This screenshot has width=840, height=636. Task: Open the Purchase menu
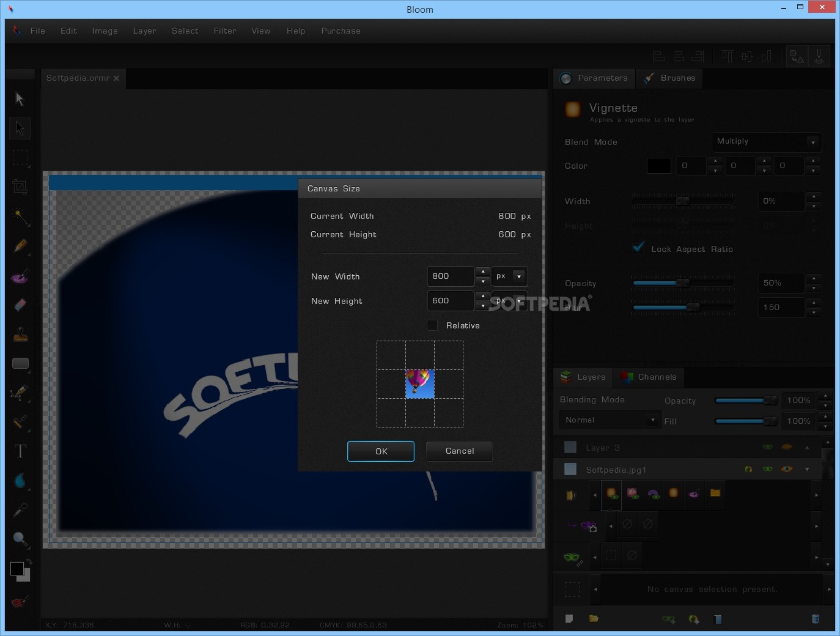pyautogui.click(x=341, y=31)
